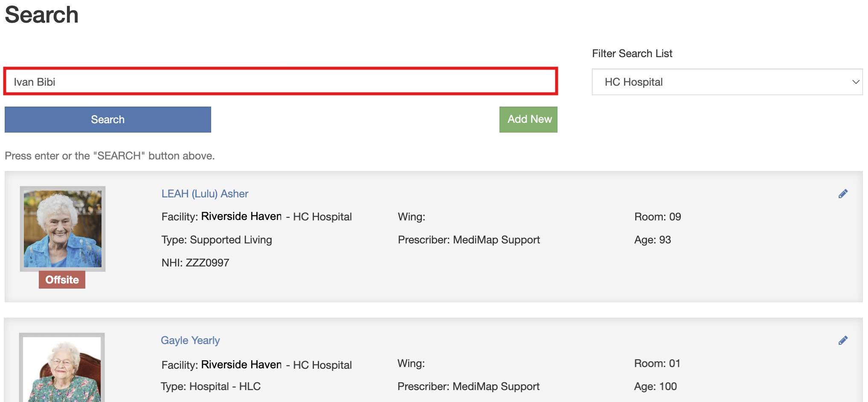Click Type: Supported Living text
Viewport: 868px width, 402px height.
click(217, 240)
